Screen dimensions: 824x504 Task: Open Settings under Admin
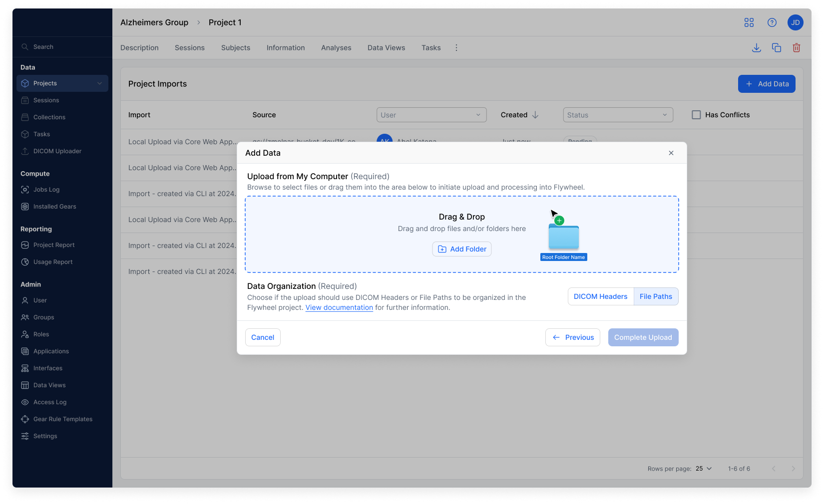pos(62,436)
